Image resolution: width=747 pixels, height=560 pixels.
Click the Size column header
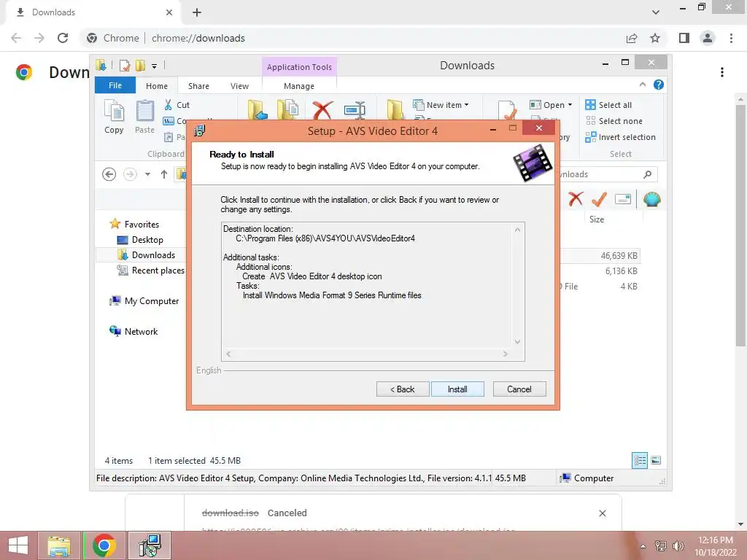tap(597, 219)
